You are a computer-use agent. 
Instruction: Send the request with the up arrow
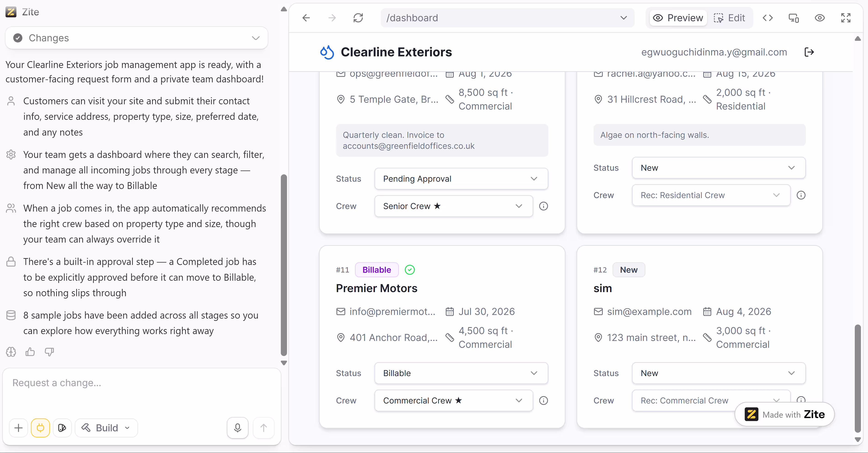263,428
